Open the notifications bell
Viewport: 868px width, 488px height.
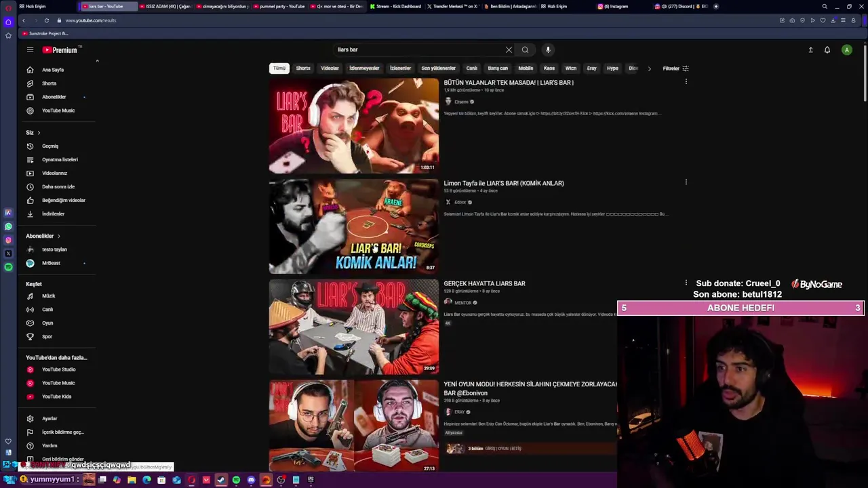[827, 49]
